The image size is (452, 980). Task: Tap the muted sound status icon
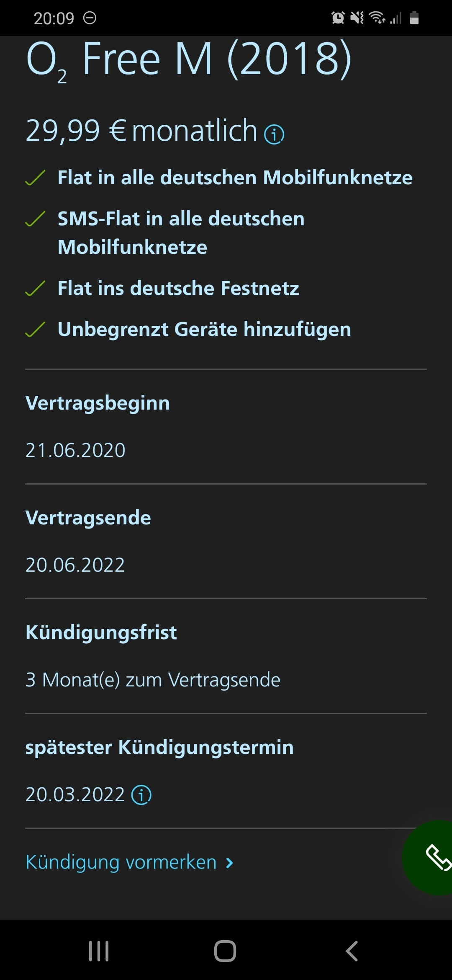coord(357,18)
